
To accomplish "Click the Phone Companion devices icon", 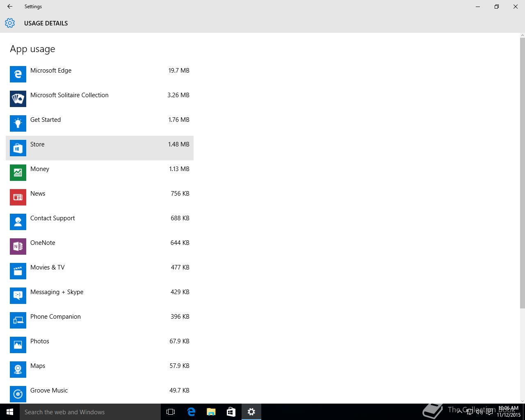I will pyautogui.click(x=18, y=320).
